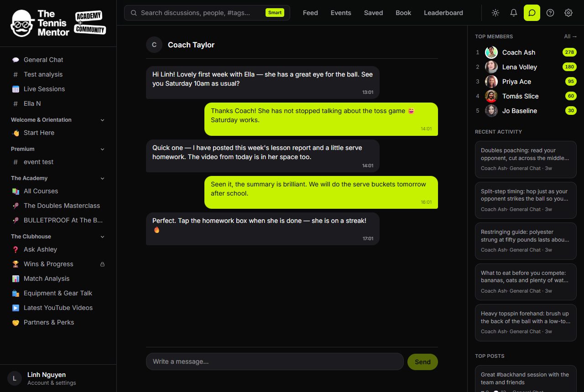
Task: Open the help question mark icon
Action: click(550, 13)
